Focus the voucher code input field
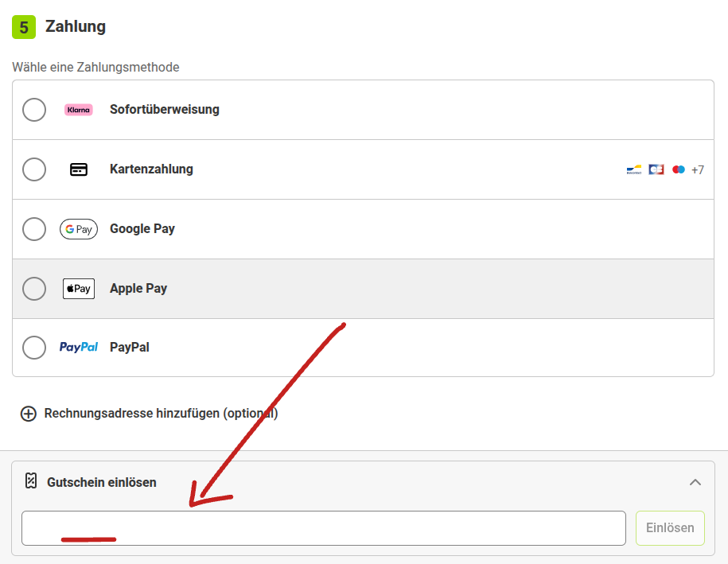728x564 pixels. pyautogui.click(x=323, y=527)
